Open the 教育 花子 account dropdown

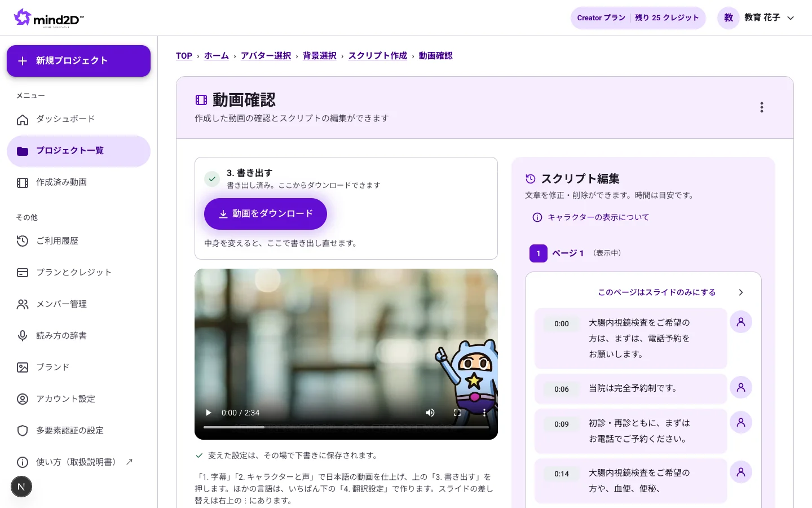[x=756, y=18]
